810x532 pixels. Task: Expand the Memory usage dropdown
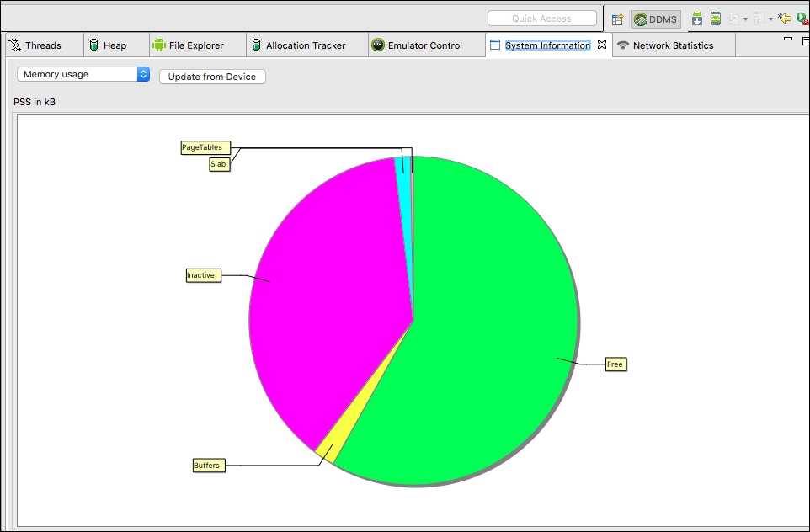[x=83, y=74]
